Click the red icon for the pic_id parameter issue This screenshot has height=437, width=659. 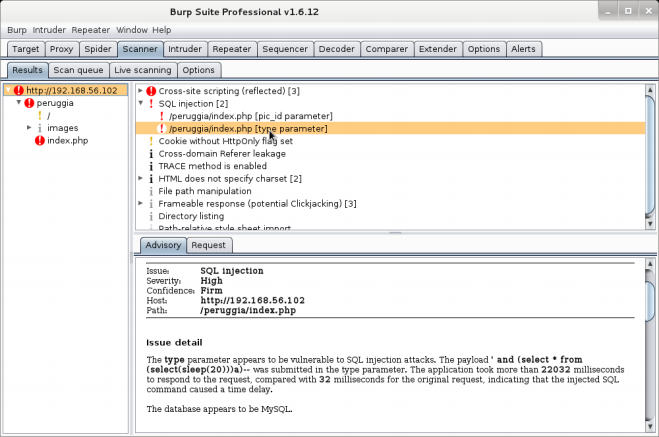[x=161, y=116]
